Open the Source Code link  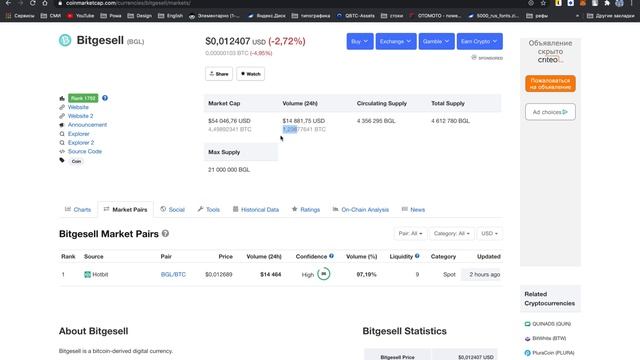pos(85,151)
